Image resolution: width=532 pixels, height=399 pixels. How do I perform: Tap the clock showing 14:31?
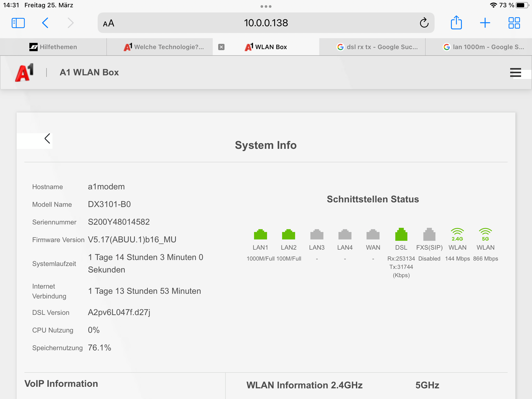(x=11, y=5)
